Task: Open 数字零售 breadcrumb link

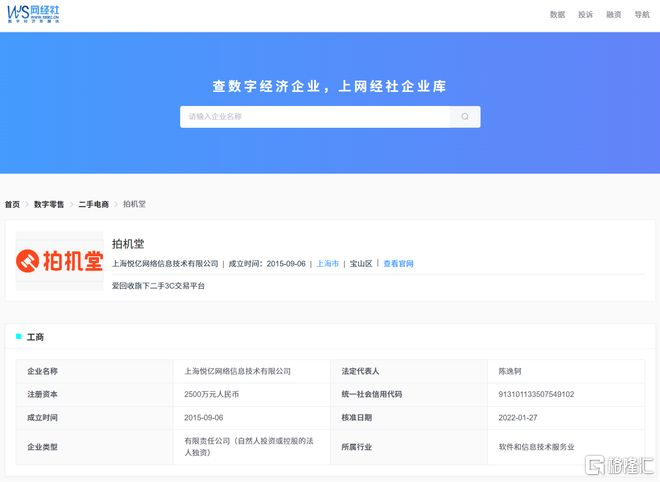Action: click(49, 204)
